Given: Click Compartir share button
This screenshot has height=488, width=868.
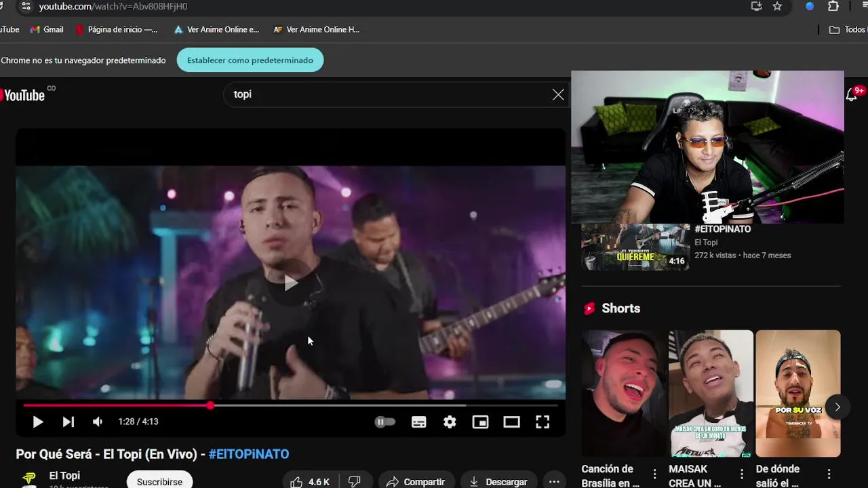Looking at the screenshot, I should tap(416, 482).
